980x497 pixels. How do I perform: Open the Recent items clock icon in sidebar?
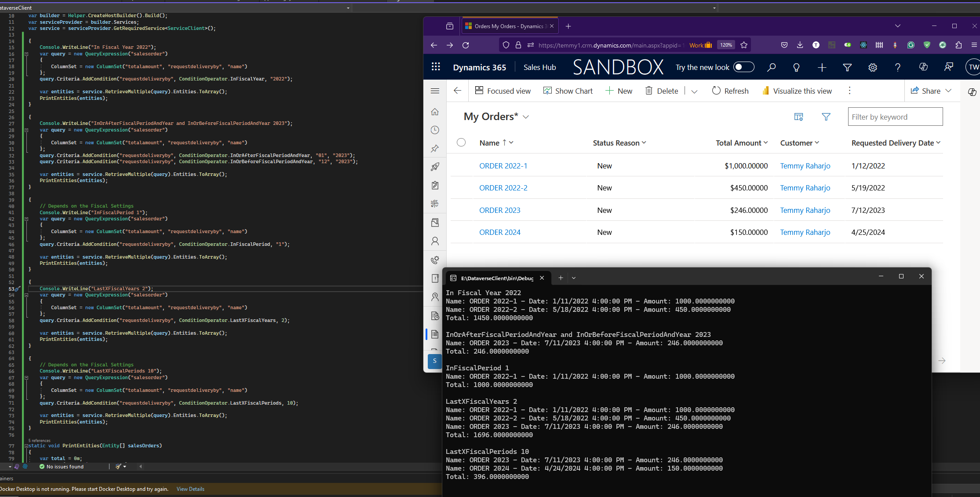(x=435, y=130)
